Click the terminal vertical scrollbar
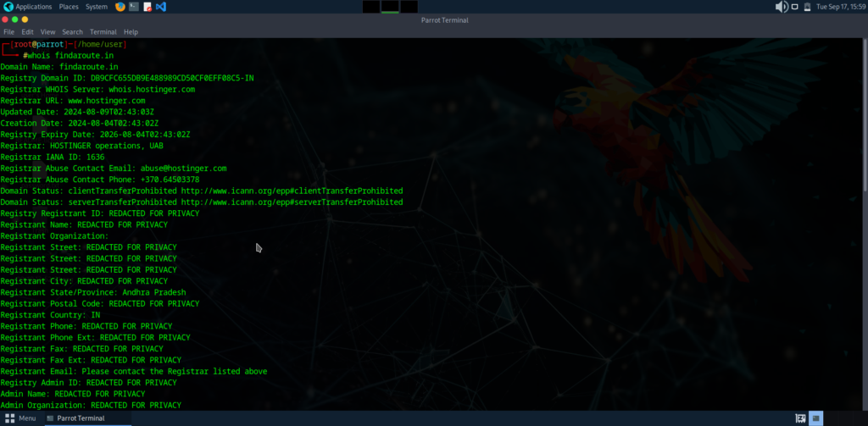 pos(865,116)
